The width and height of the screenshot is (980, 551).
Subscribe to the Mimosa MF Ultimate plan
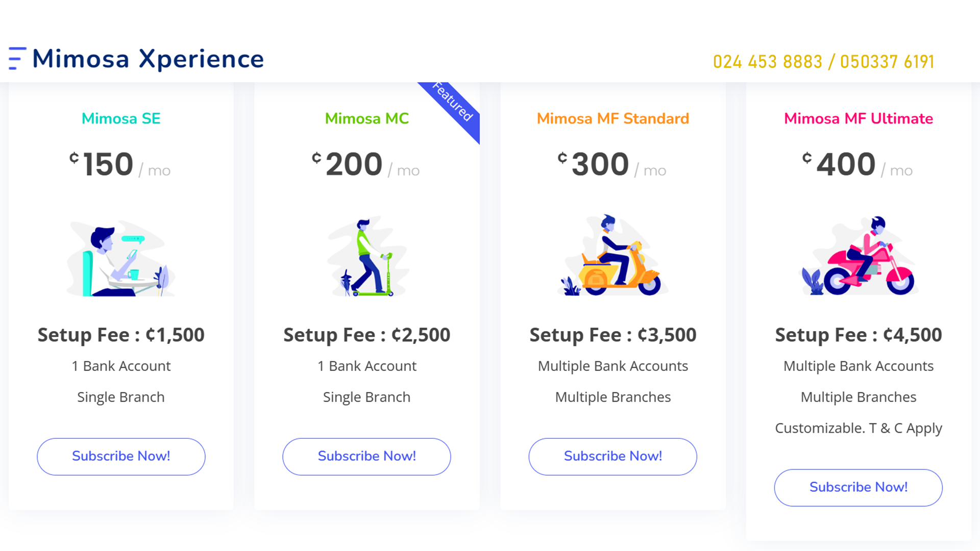[x=858, y=487]
